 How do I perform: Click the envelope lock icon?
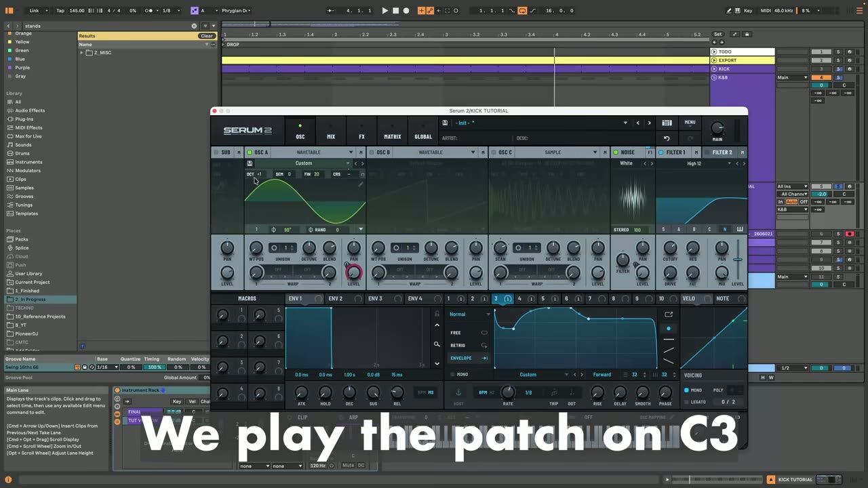[x=437, y=314]
